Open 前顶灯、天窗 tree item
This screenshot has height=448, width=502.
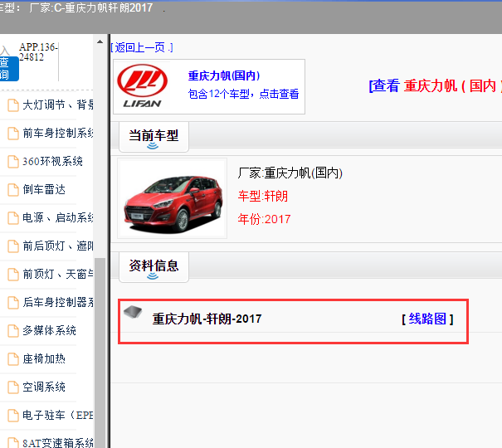click(x=58, y=275)
